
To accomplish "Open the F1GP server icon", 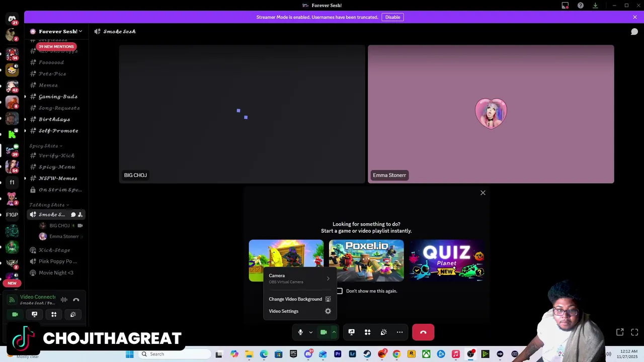I will tap(12, 215).
